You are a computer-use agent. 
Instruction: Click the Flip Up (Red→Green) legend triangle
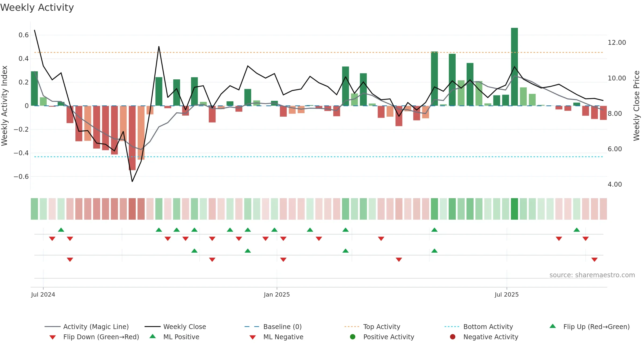click(x=553, y=326)
